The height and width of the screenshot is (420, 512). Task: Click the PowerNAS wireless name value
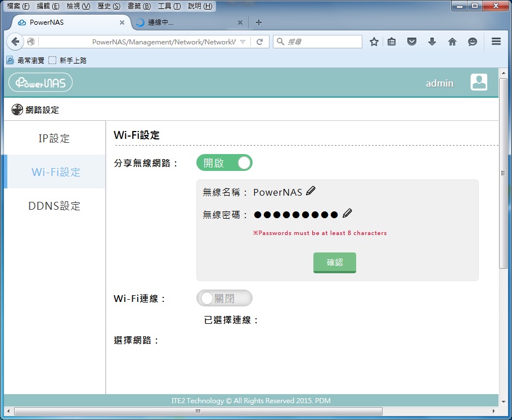277,192
